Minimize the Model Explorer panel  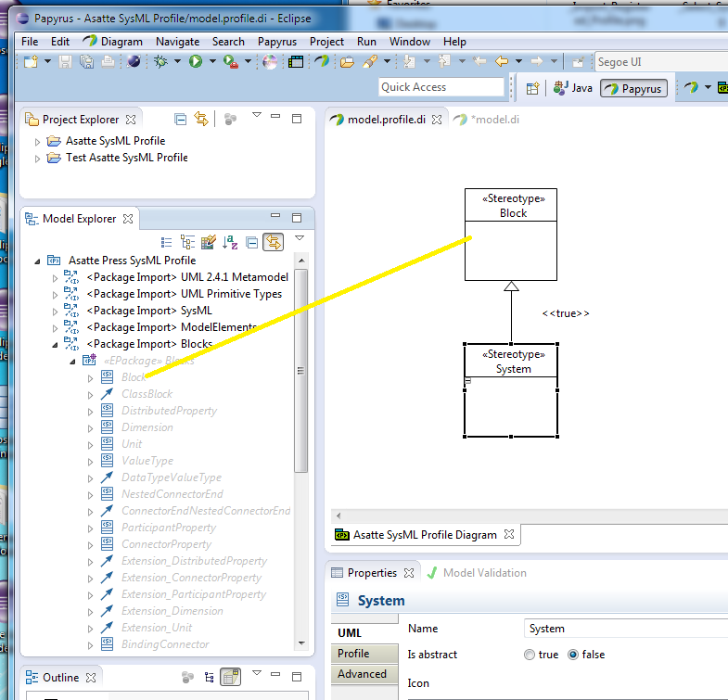point(275,215)
